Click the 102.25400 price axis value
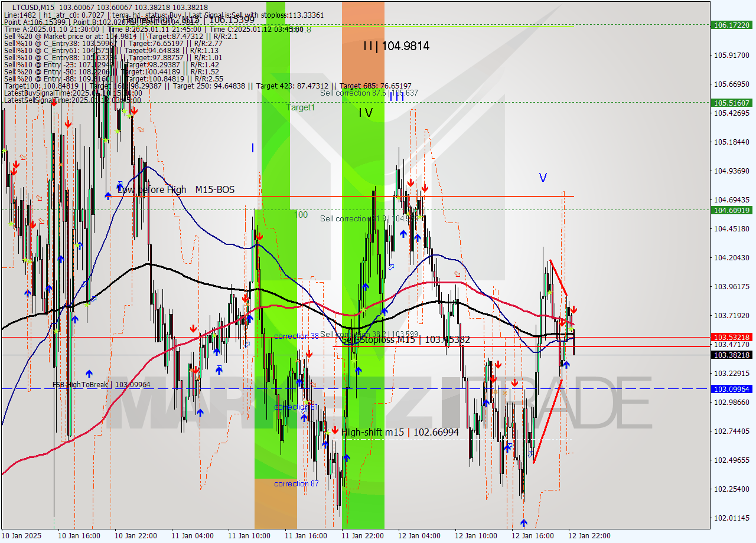The height and width of the screenshot is (543, 756). pos(732,489)
